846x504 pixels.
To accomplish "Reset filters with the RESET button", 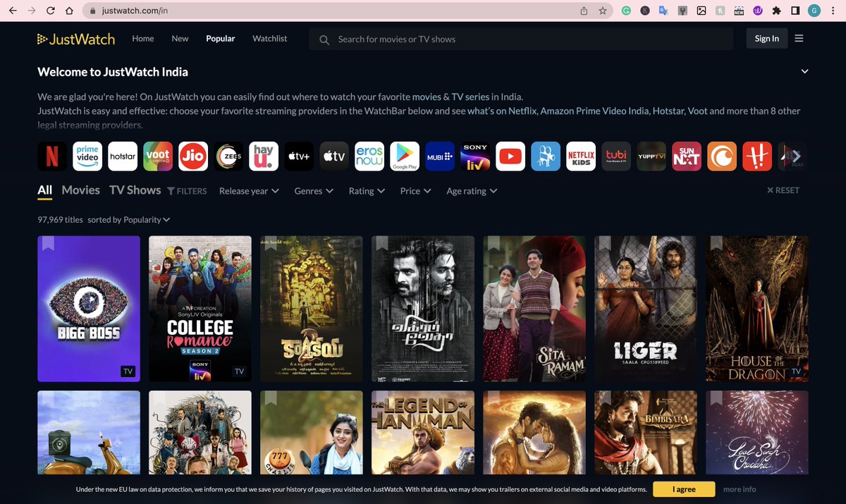I will pyautogui.click(x=783, y=190).
